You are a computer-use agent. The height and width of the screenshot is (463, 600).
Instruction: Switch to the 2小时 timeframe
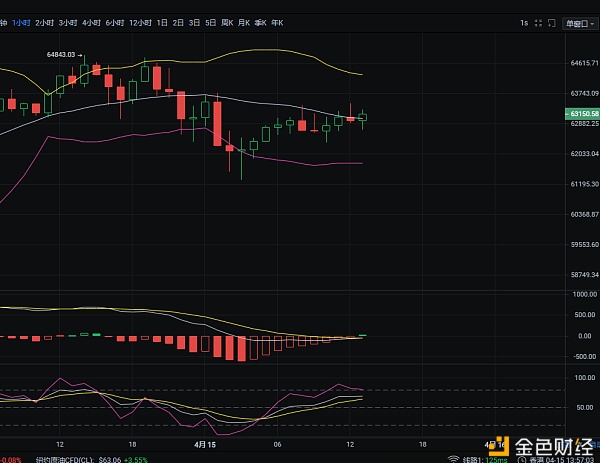[x=44, y=22]
